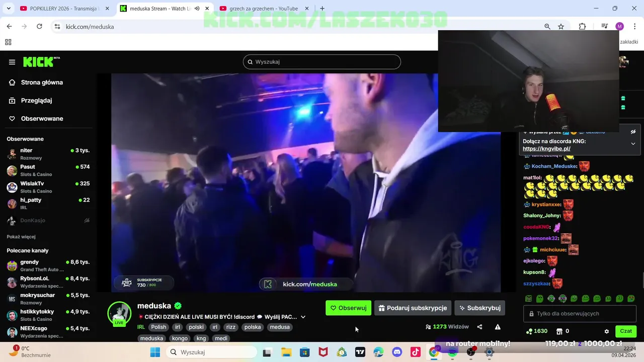This screenshot has width=644, height=362.
Task: Focus the Kick Wyszukaj search field
Action: click(322, 62)
